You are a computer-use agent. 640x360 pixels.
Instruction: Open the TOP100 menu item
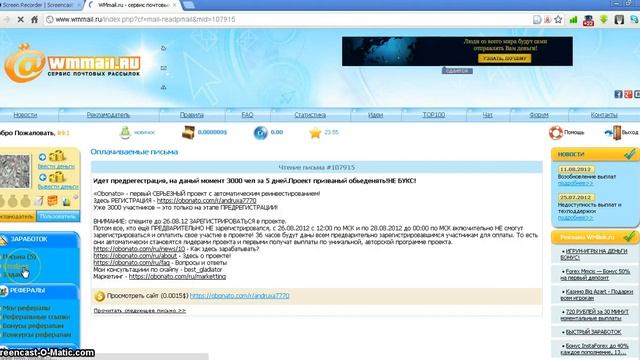coord(433,115)
